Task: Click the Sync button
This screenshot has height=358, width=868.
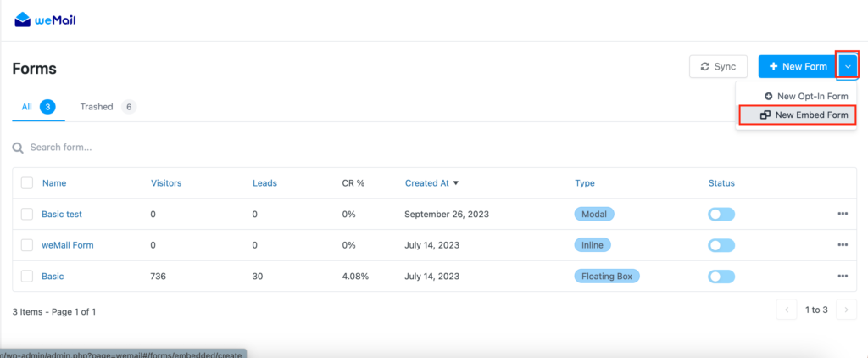Action: click(x=718, y=66)
